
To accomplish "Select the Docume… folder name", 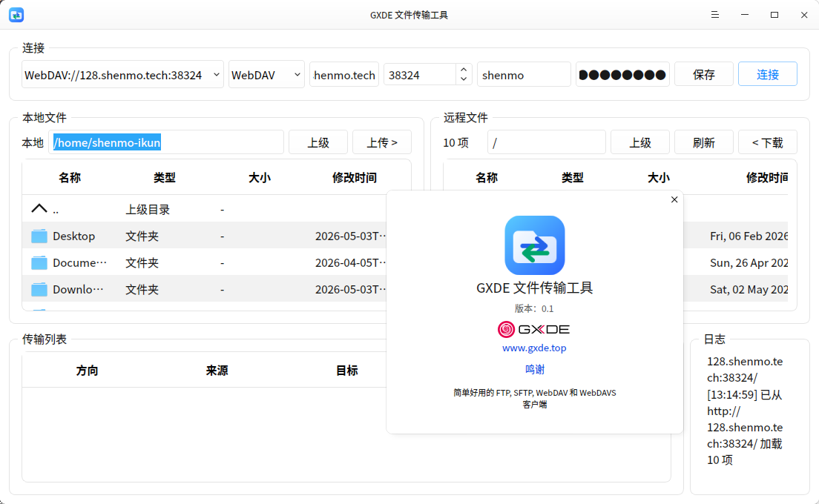I will point(79,263).
